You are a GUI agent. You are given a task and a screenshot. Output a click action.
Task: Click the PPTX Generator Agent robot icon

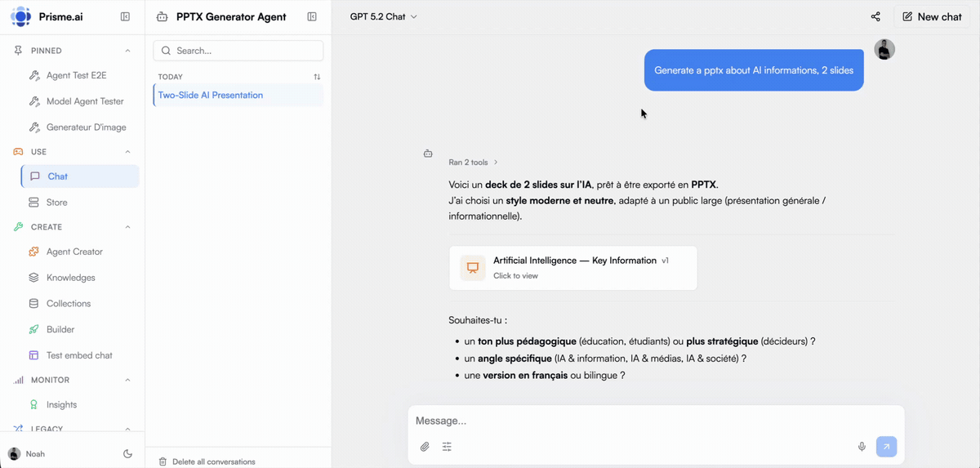tap(162, 16)
